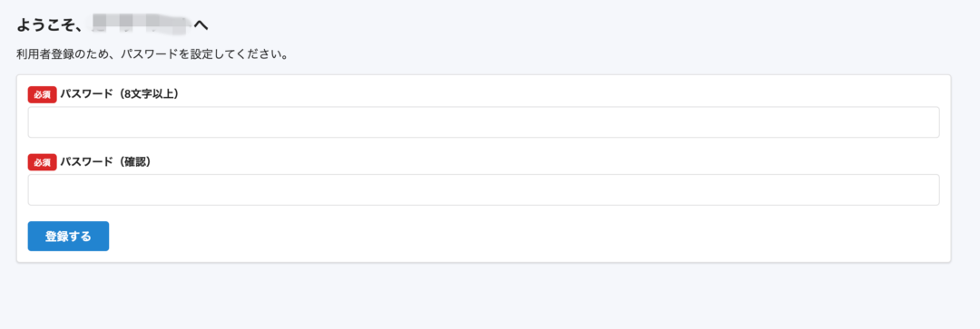Screen dimensions: 980x329
Task: Click the （8文字以上） hint in first label
Action: [146, 94]
